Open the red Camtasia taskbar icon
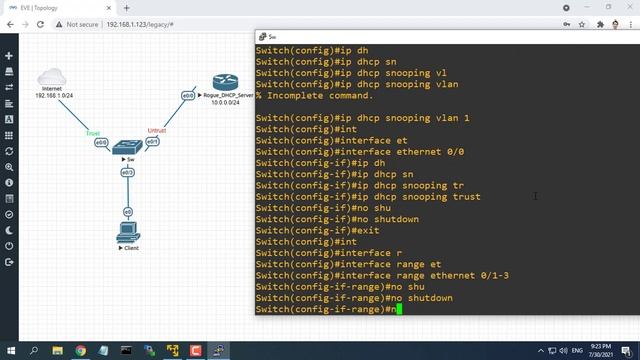This screenshot has height=360, width=640. [x=196, y=351]
